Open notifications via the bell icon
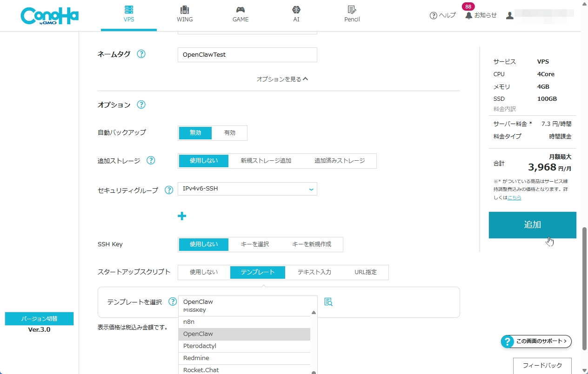 tap(469, 15)
